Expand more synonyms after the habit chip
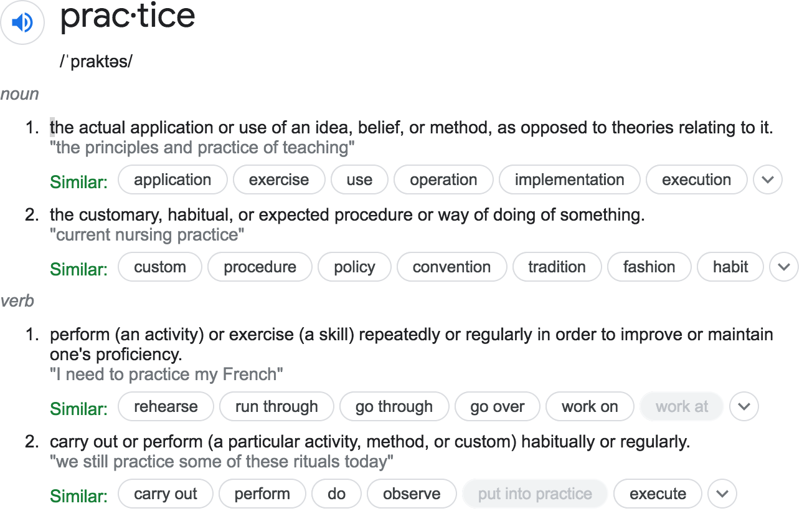812x521 pixels. 783,267
